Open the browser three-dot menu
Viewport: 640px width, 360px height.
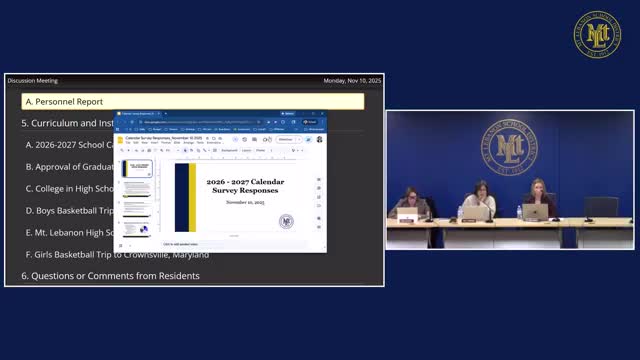(x=322, y=122)
